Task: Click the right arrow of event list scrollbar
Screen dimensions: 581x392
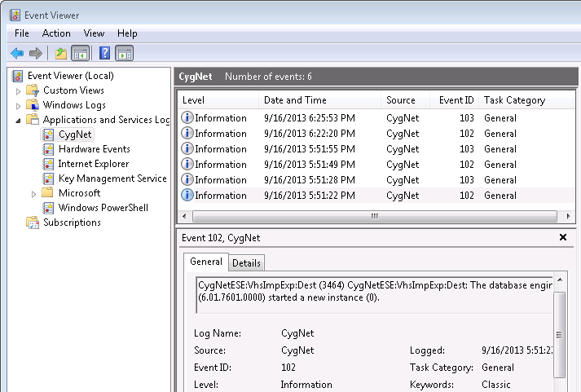Action: 568,216
